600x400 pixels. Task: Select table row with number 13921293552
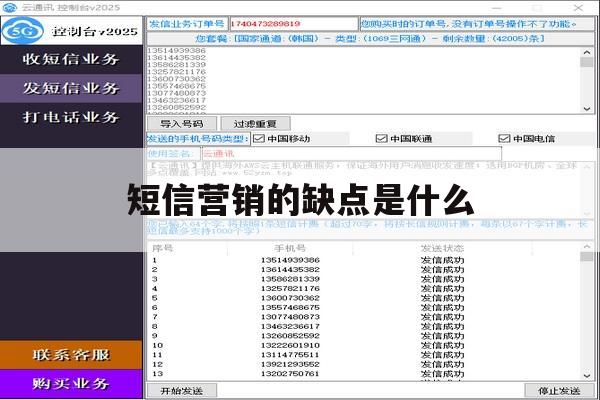[364, 364]
